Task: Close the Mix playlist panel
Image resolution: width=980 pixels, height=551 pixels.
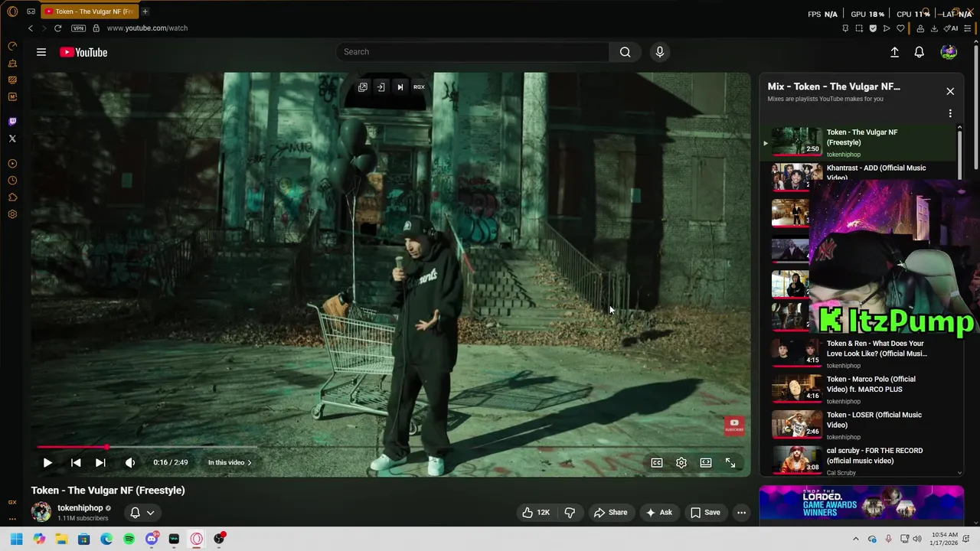Action: click(x=950, y=91)
